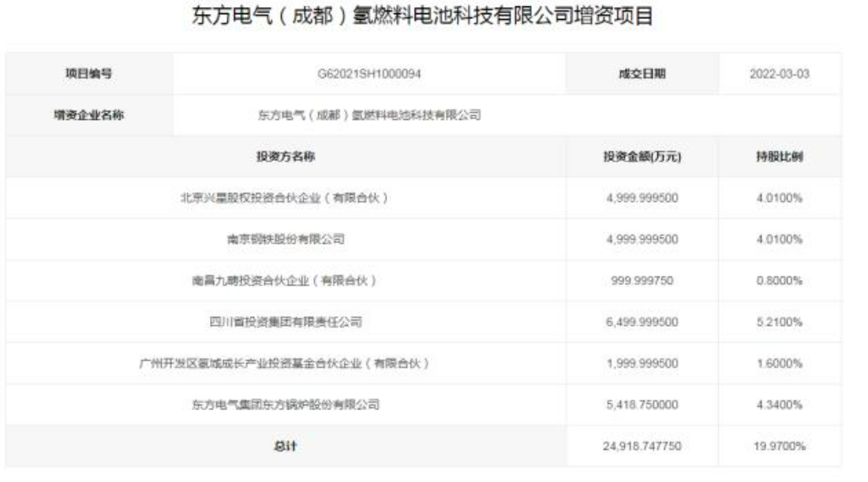Click project number G62021SH1000094
The image size is (868, 482).
[369, 74]
